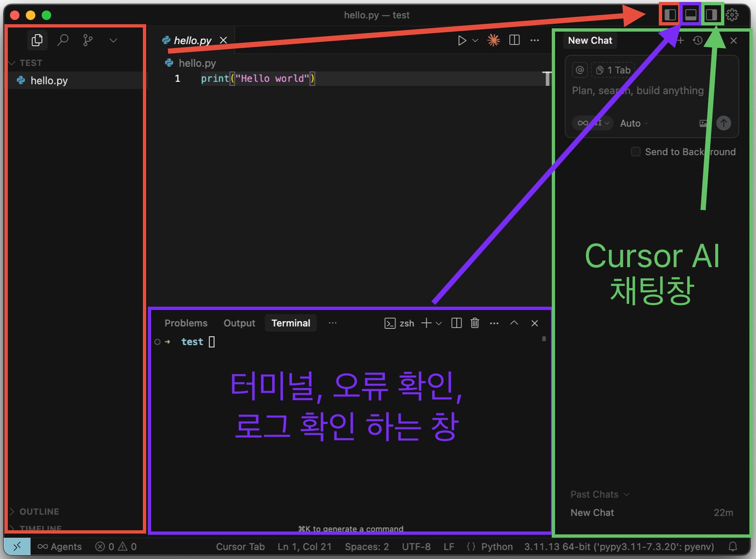
Task: Split the editor with the layout icon
Action: pyautogui.click(x=514, y=40)
